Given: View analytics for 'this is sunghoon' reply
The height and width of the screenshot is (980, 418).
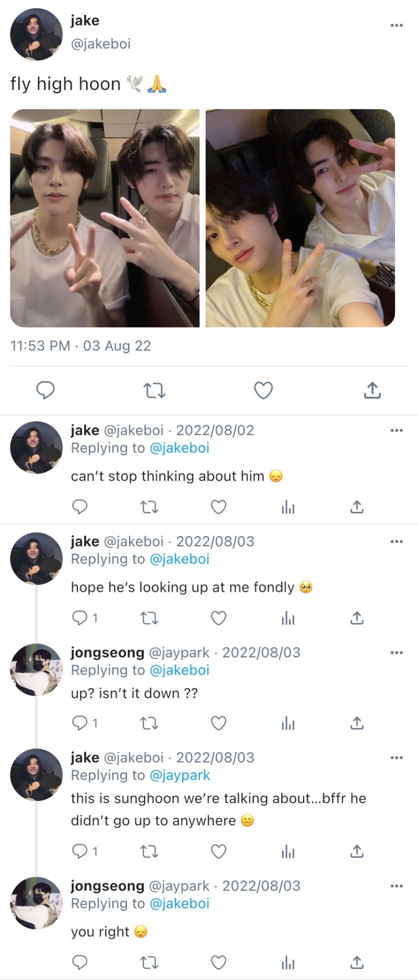Looking at the screenshot, I should 288,851.
